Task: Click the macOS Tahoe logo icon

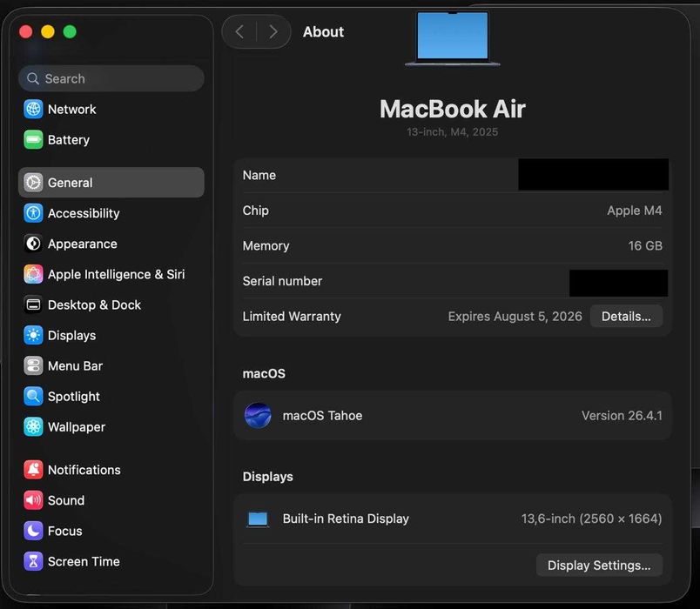Action: (258, 415)
